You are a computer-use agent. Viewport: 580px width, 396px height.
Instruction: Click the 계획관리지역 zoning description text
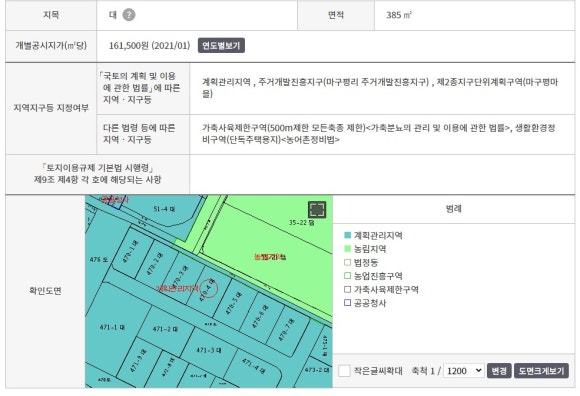tap(381, 88)
